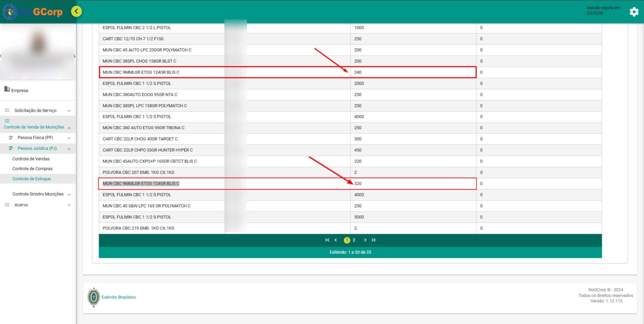This screenshot has height=324, width=644.
Task: Open the Exército Brasileiro link
Action: coord(118,297)
